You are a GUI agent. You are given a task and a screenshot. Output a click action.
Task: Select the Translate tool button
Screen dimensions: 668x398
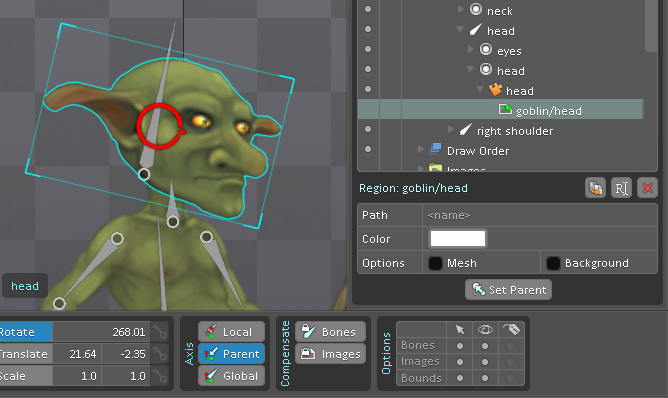coord(26,354)
